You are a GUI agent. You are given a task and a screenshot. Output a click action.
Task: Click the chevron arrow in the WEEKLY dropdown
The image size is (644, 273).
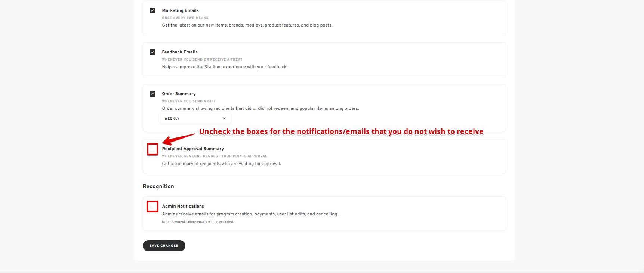224,118
